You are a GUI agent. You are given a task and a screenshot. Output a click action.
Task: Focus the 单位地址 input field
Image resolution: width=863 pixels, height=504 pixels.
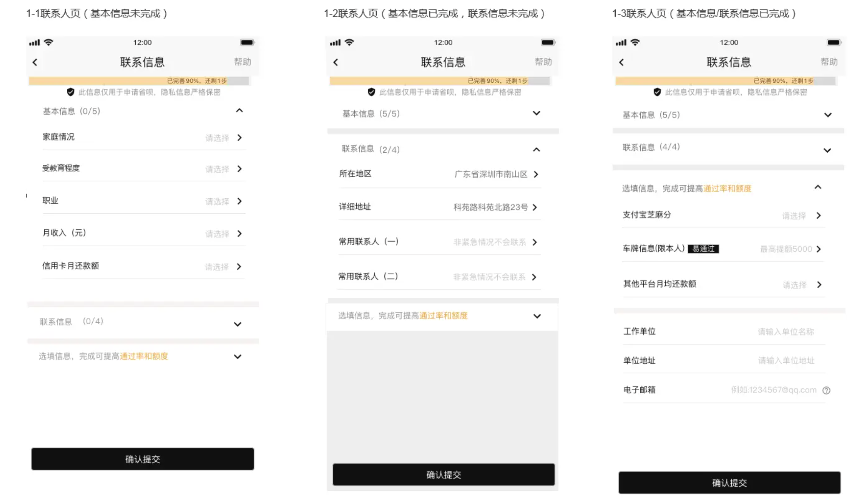tap(786, 361)
